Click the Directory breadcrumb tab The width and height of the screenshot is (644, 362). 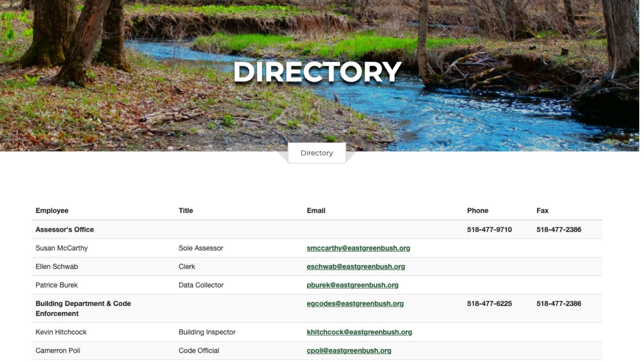[x=317, y=153]
